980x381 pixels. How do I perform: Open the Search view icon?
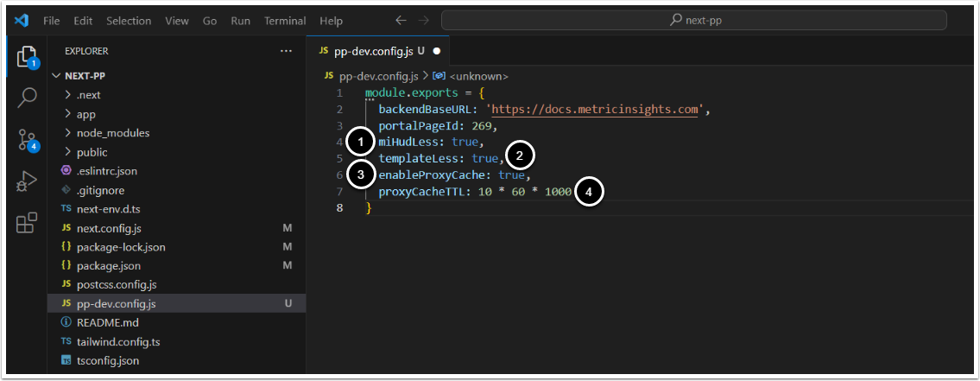point(27,98)
